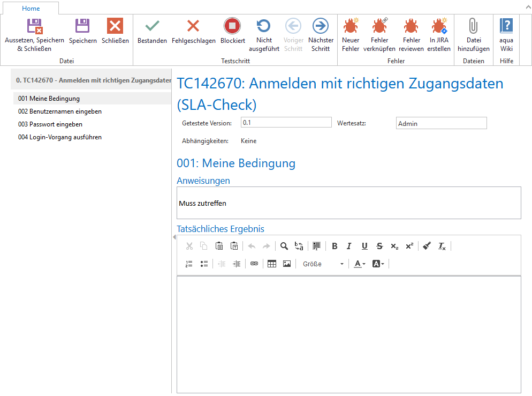Open the text color dropdown
Viewport: 532px width, 396px height.
(360, 264)
